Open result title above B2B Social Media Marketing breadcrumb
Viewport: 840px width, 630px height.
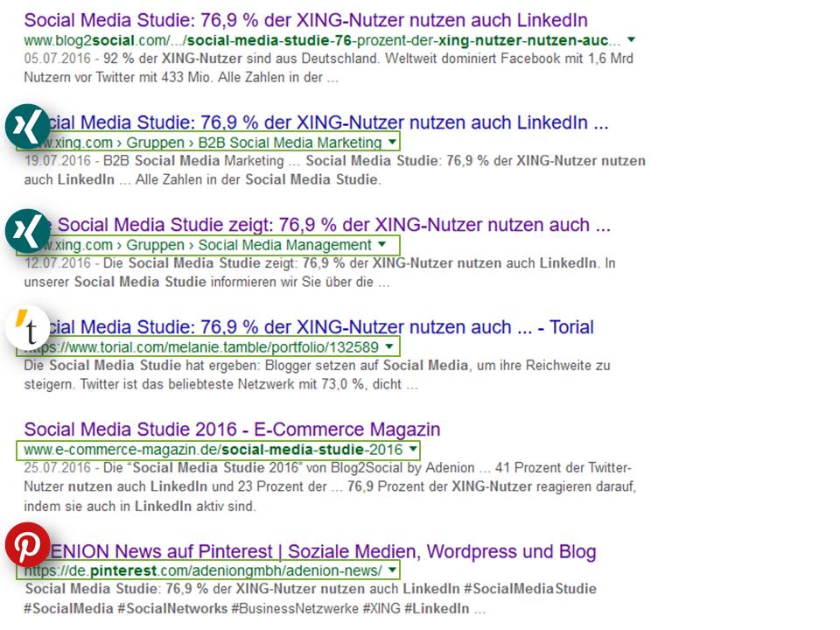(329, 122)
